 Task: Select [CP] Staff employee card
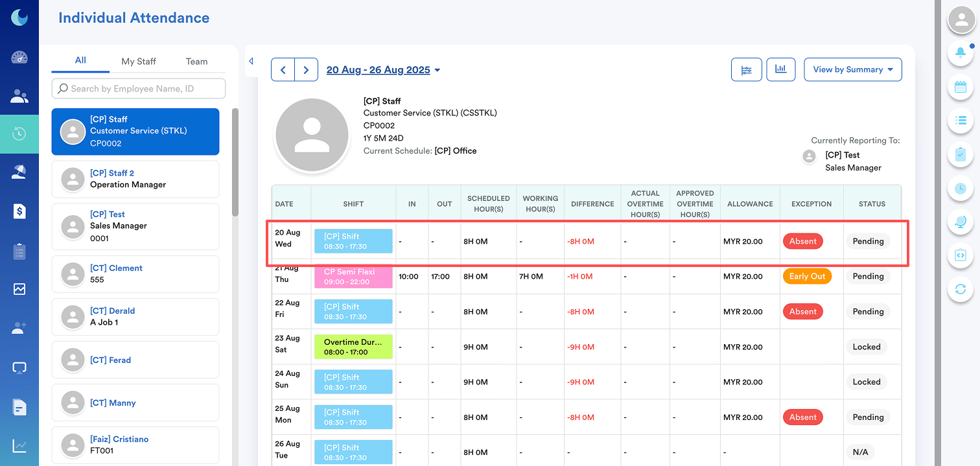(135, 132)
